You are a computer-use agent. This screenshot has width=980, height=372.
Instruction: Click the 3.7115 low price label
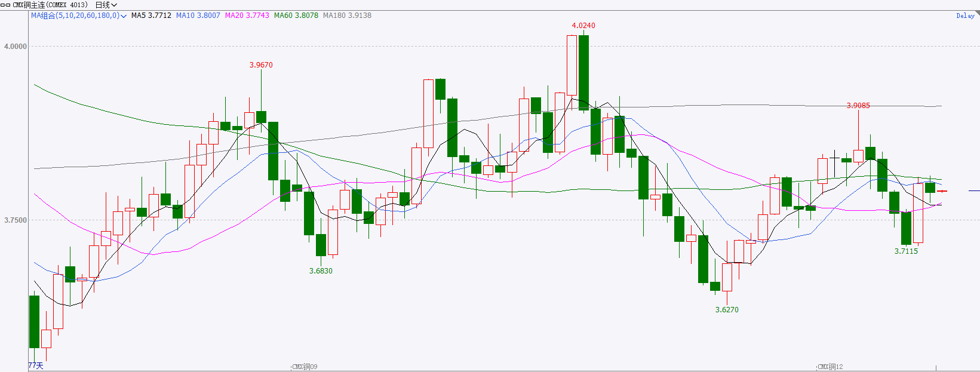click(x=906, y=251)
